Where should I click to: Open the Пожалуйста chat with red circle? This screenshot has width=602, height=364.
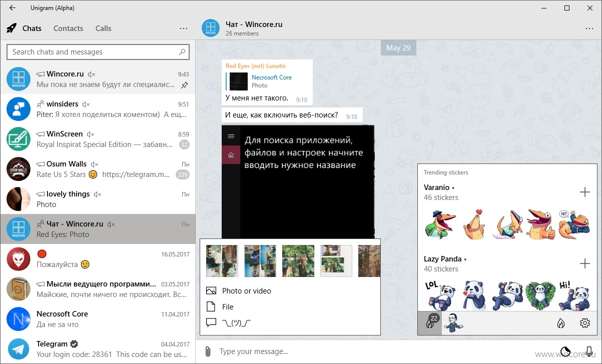(x=98, y=258)
